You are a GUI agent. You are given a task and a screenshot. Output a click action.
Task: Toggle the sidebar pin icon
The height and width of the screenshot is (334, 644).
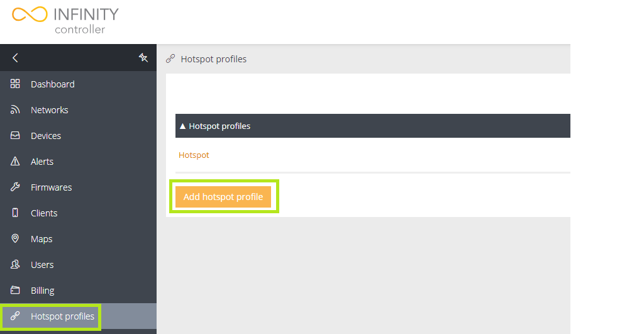coord(143,58)
